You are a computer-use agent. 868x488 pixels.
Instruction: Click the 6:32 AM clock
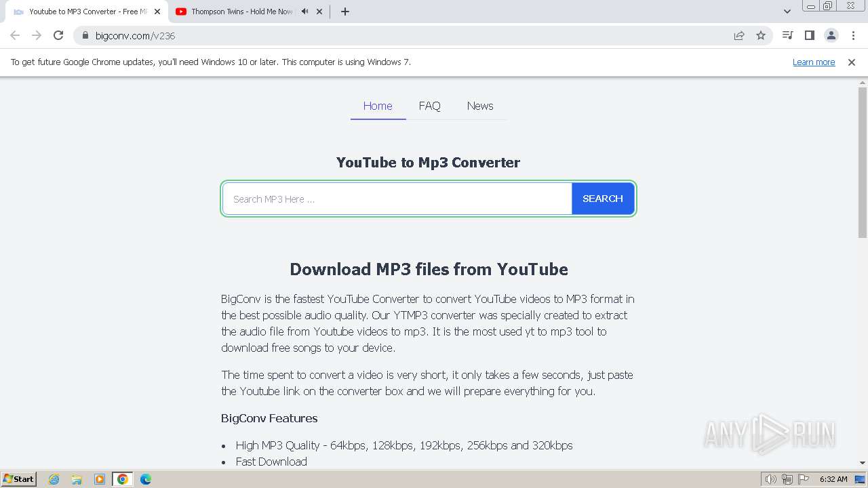tap(833, 479)
